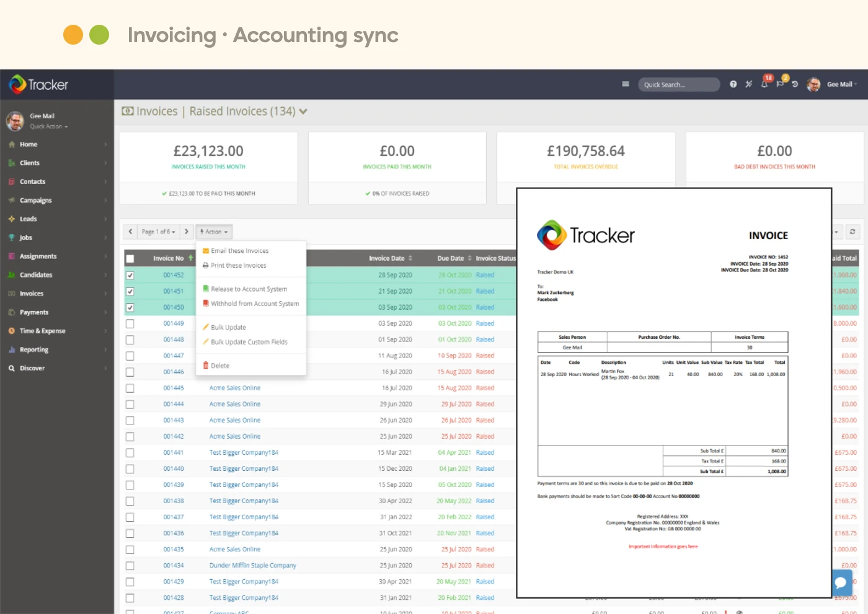This screenshot has height=614, width=868.
Task: Open invoice number 001441 link
Action: point(174,452)
